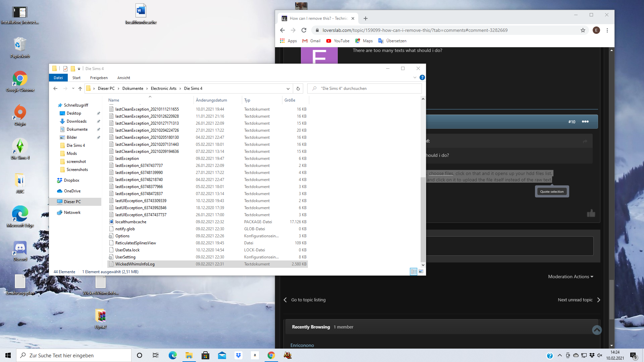The width and height of the screenshot is (644, 362).
Task: Open quick access toolbar customize dropdown
Action: [x=79, y=69]
